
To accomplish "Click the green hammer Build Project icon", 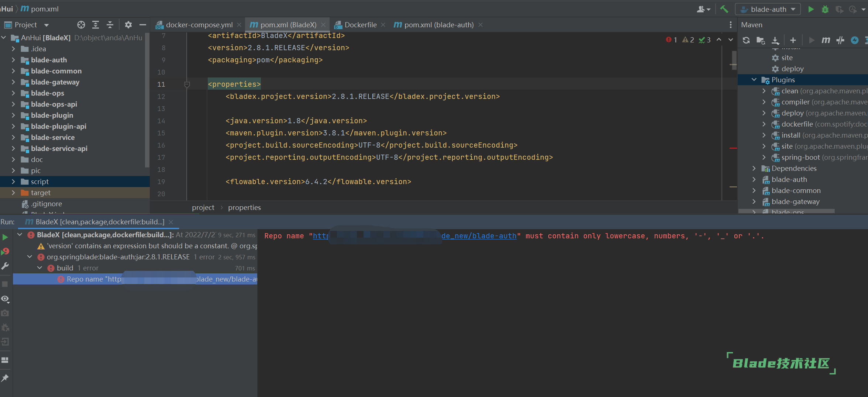I will pyautogui.click(x=724, y=9).
